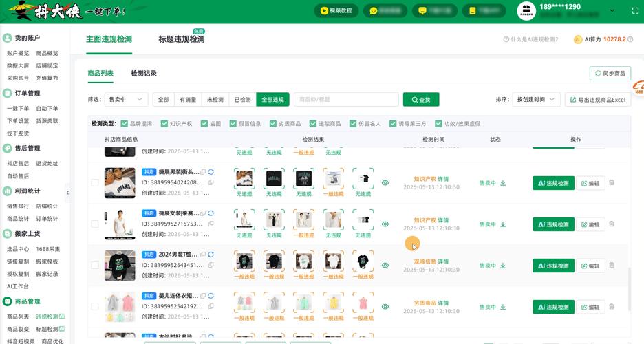The image size is (644, 344).
Task: Click trash icon on 婴儿连体衣短 row
Action: tap(612, 306)
